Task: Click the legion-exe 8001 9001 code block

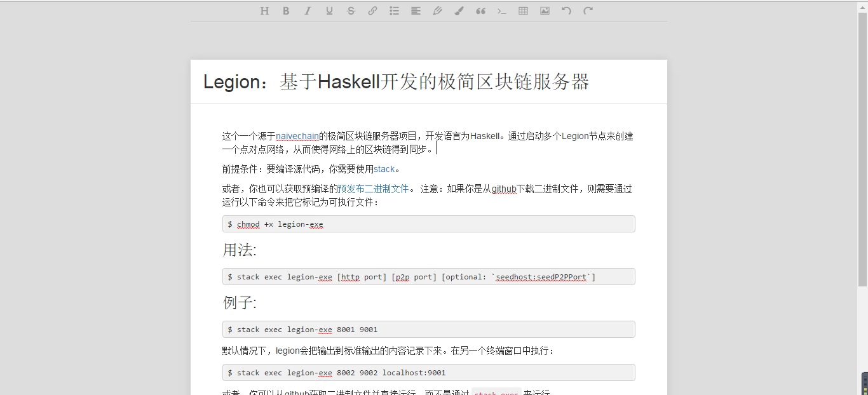Action: pyautogui.click(x=429, y=330)
